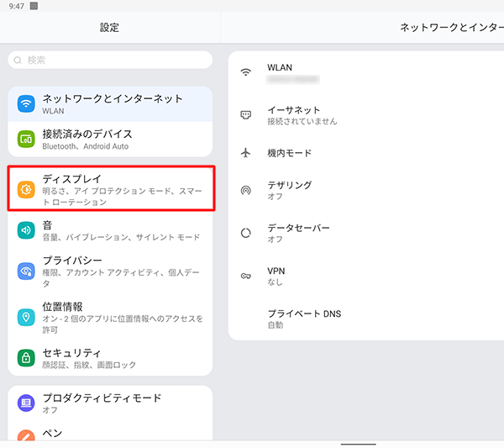
Task: Click the purple プロダクティビティモード icon
Action: point(27,403)
